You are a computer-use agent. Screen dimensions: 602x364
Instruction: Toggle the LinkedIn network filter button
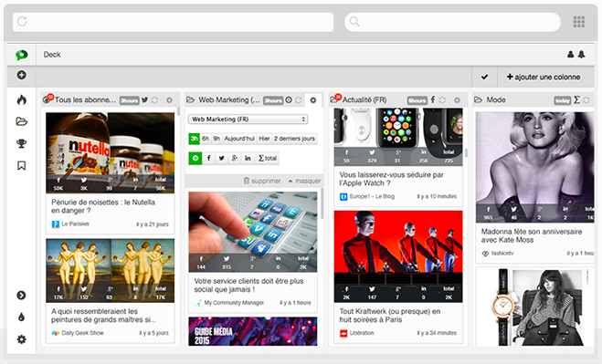(248, 158)
